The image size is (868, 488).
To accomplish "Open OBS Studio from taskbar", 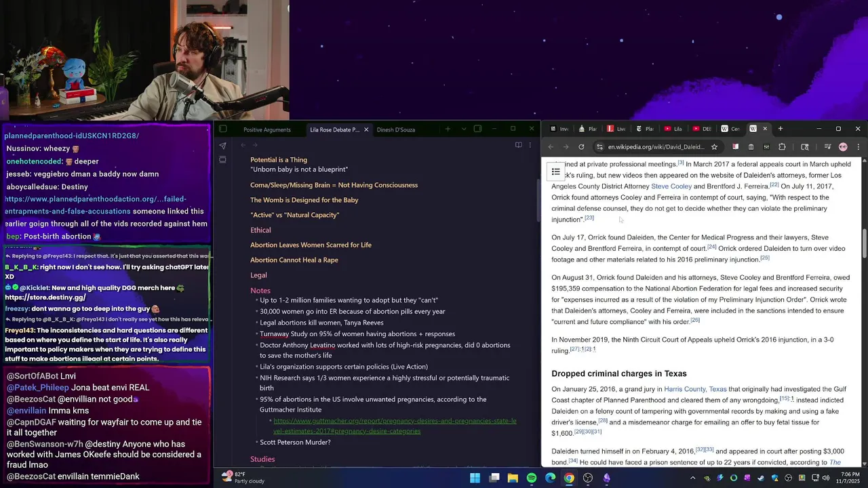I will (x=588, y=478).
